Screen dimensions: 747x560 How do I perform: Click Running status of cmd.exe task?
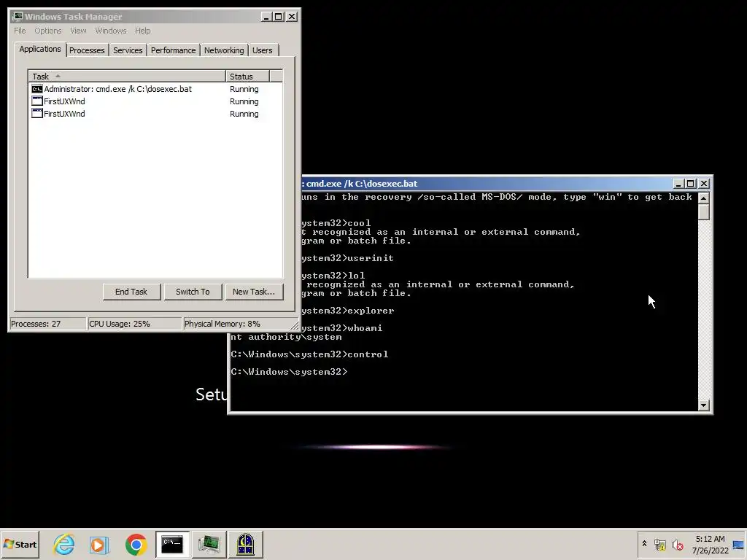click(x=244, y=89)
